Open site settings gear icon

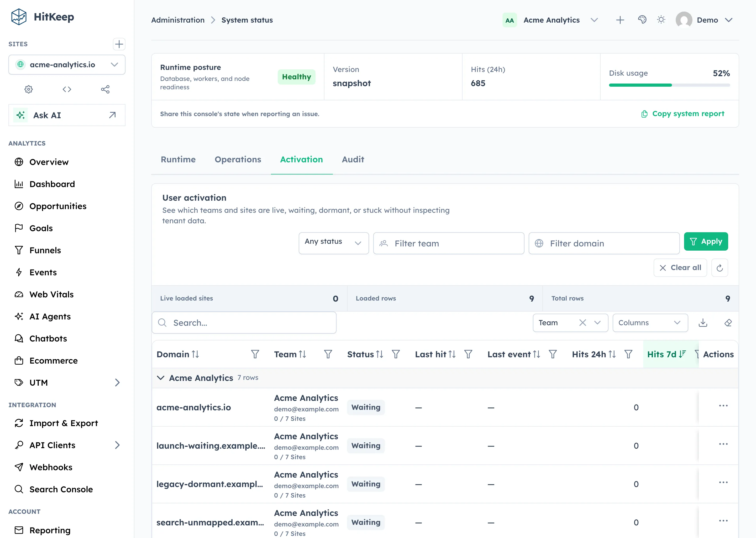[29, 89]
